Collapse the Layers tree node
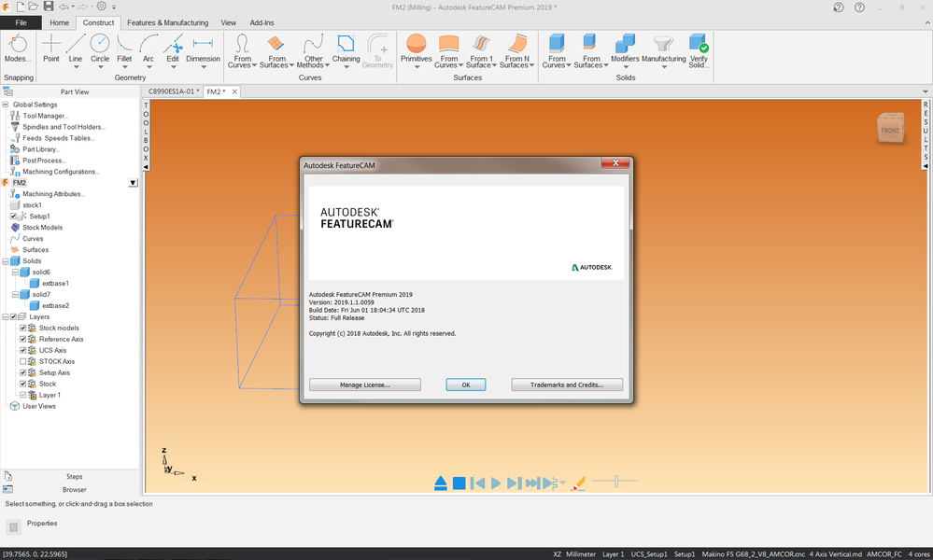Image resolution: width=933 pixels, height=560 pixels. tap(6, 316)
